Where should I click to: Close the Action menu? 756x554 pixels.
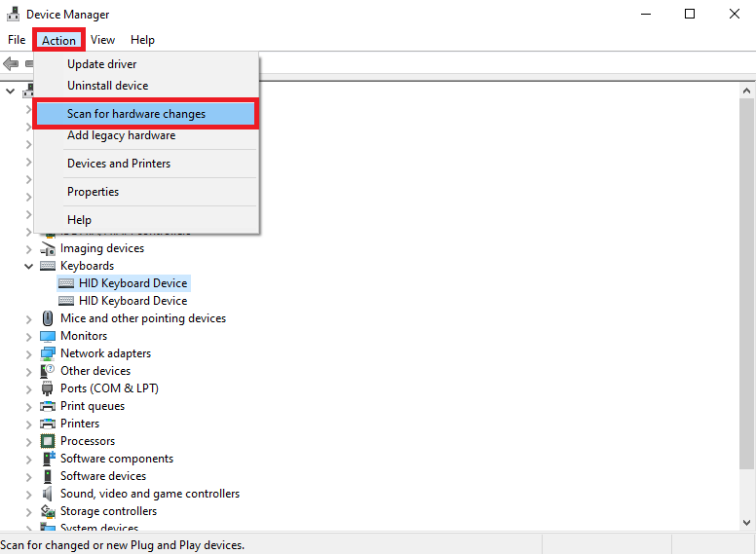click(x=58, y=40)
